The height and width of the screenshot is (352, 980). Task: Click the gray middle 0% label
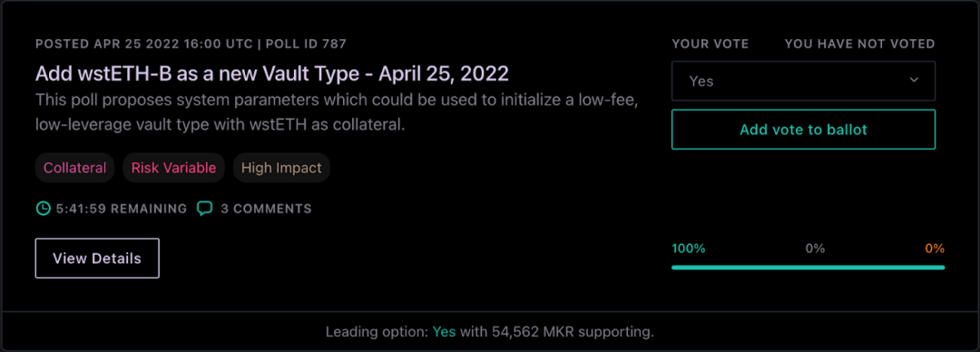coord(815,249)
